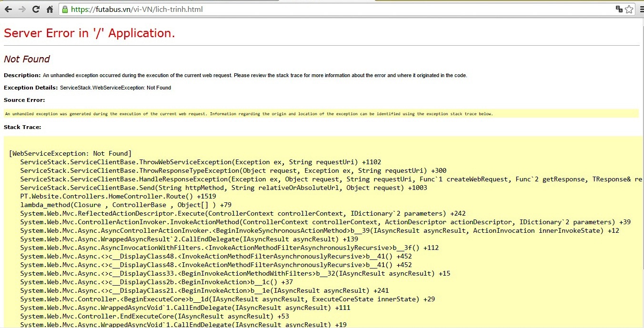Click the 'Exception Details:' label

(x=30, y=88)
